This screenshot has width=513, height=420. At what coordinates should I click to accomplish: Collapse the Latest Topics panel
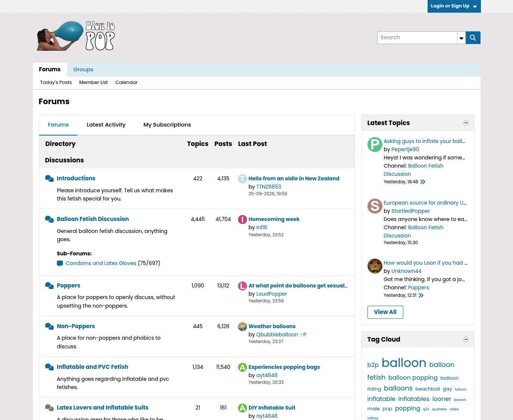[x=466, y=123]
